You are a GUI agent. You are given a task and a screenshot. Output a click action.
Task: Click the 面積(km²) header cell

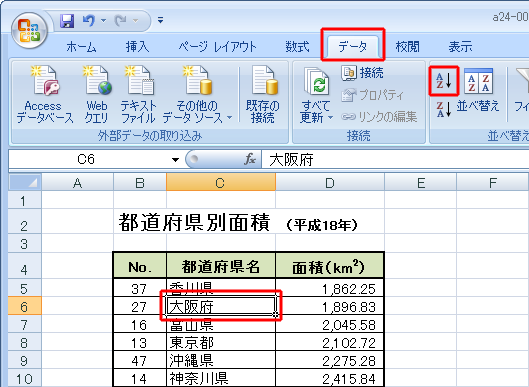[x=330, y=267]
